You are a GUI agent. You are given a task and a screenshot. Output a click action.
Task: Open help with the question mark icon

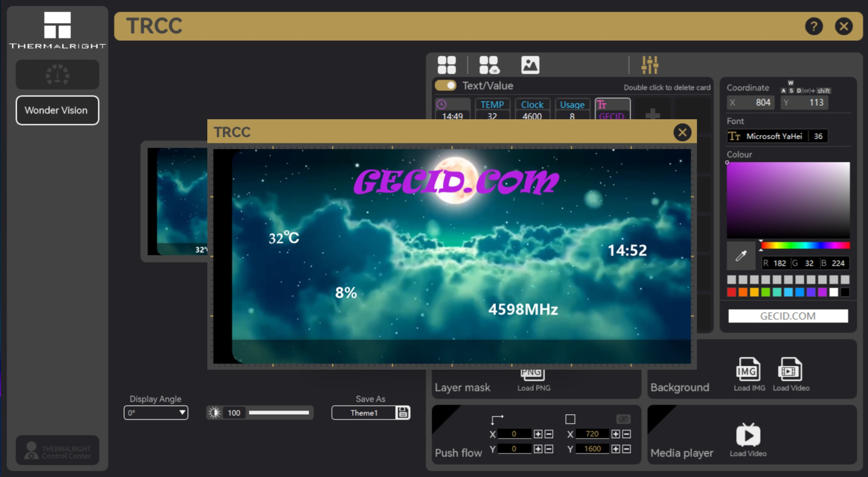point(814,26)
